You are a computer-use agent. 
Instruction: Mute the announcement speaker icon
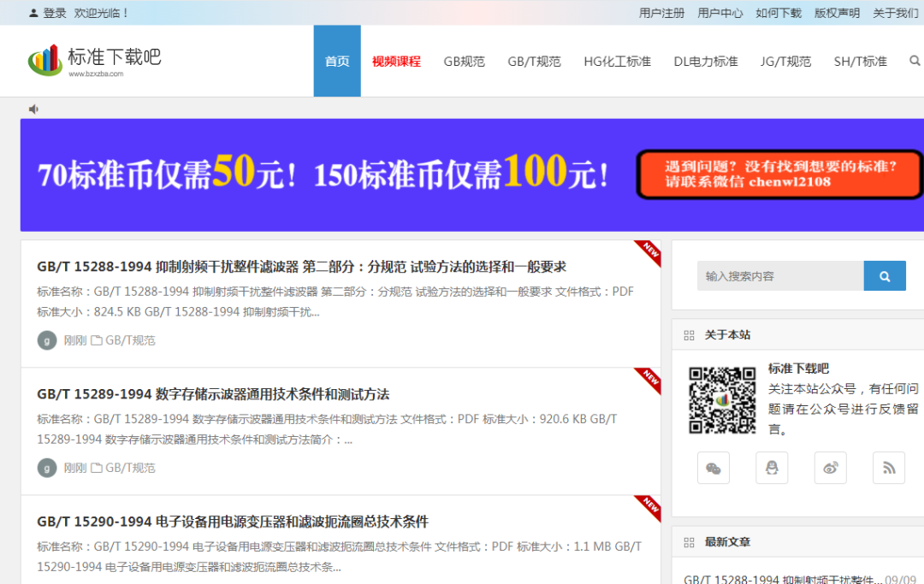pyautogui.click(x=34, y=109)
